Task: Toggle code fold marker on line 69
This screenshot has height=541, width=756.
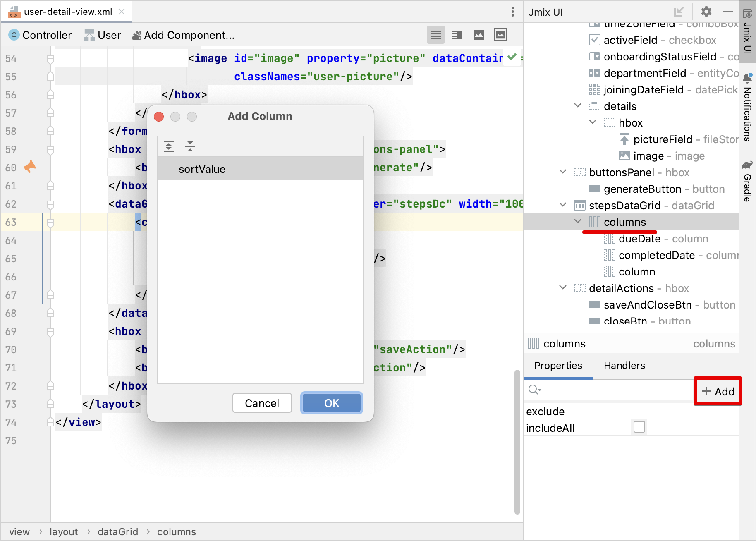Action: click(50, 332)
